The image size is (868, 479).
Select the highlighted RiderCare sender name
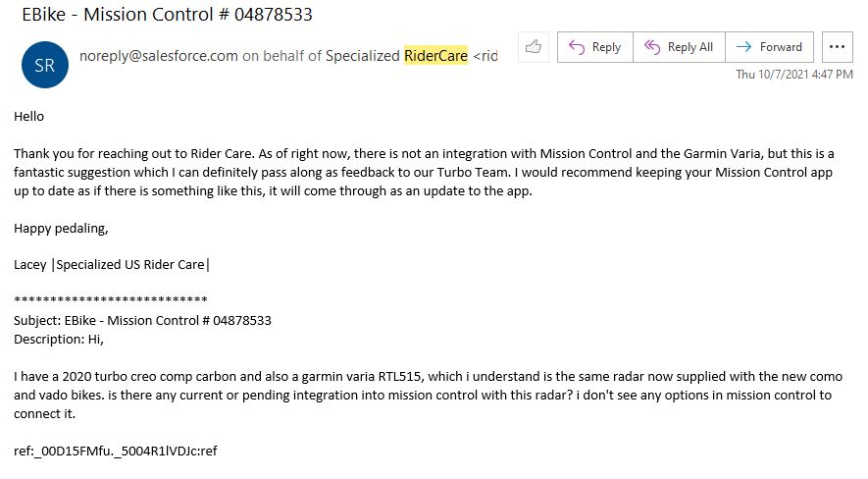435,56
